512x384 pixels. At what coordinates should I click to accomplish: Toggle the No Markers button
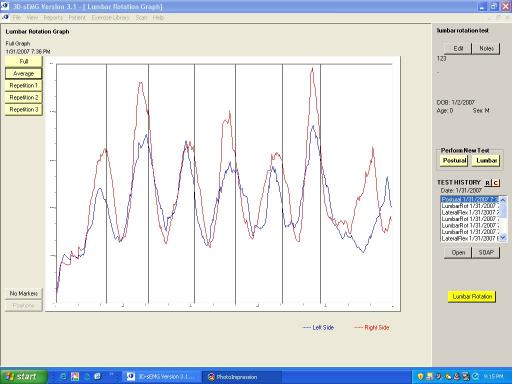[x=24, y=293]
